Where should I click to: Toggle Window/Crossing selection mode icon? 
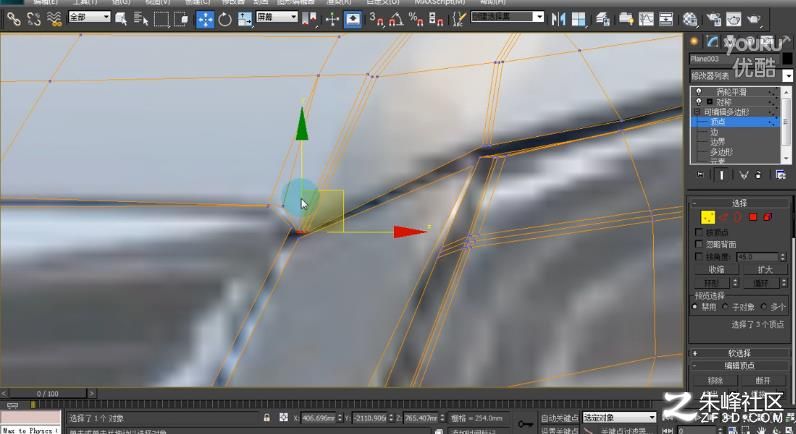[181, 19]
